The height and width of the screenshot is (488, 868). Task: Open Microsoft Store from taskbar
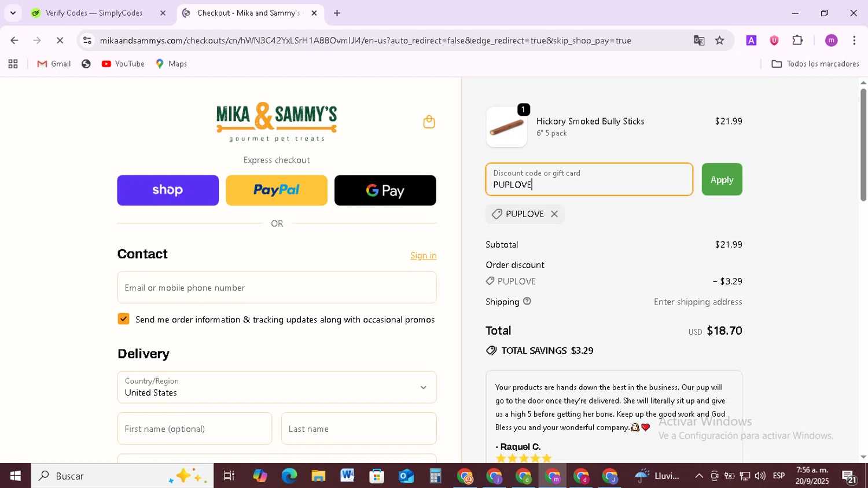(377, 476)
